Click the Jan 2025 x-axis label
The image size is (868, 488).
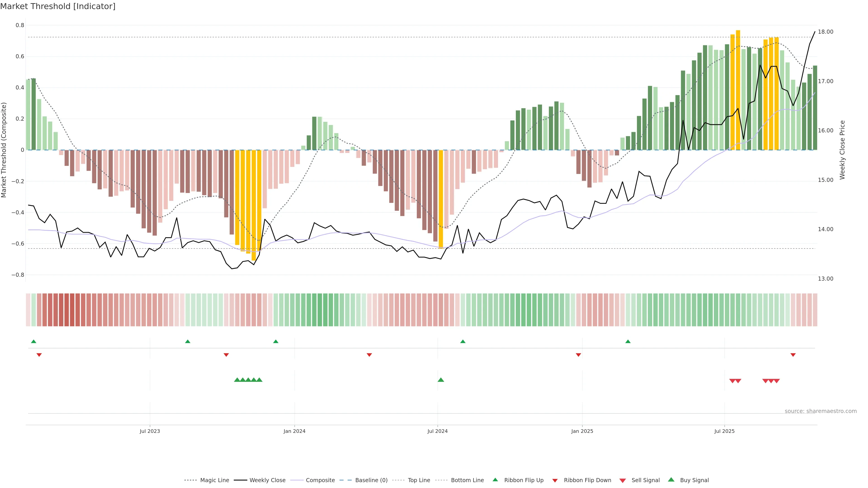pyautogui.click(x=582, y=431)
